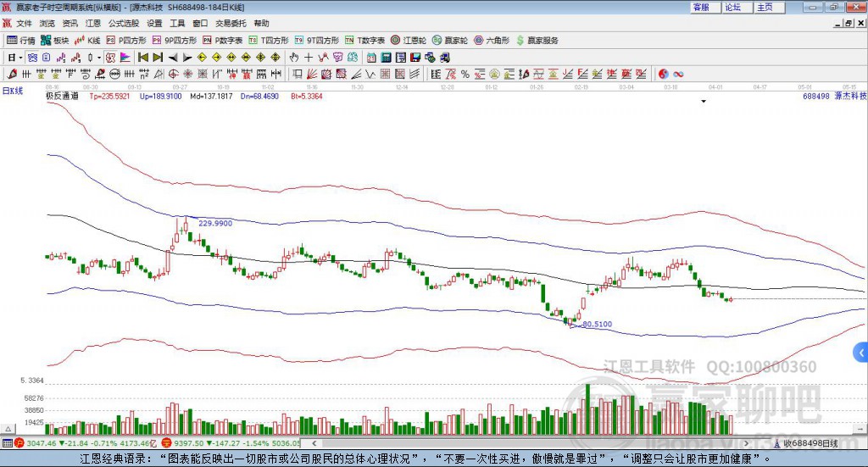This screenshot has width=868, height=467.
Task: Open the 工具 menu
Action: coord(177,23)
